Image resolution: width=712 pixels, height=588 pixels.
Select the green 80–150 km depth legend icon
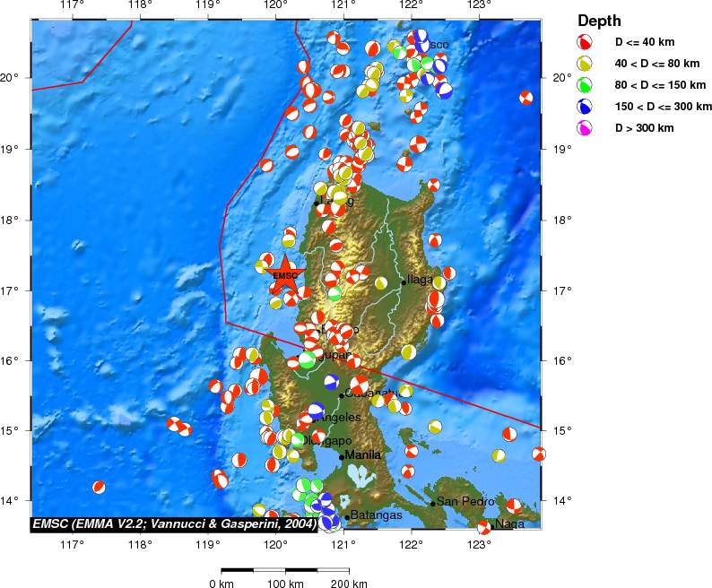[585, 85]
